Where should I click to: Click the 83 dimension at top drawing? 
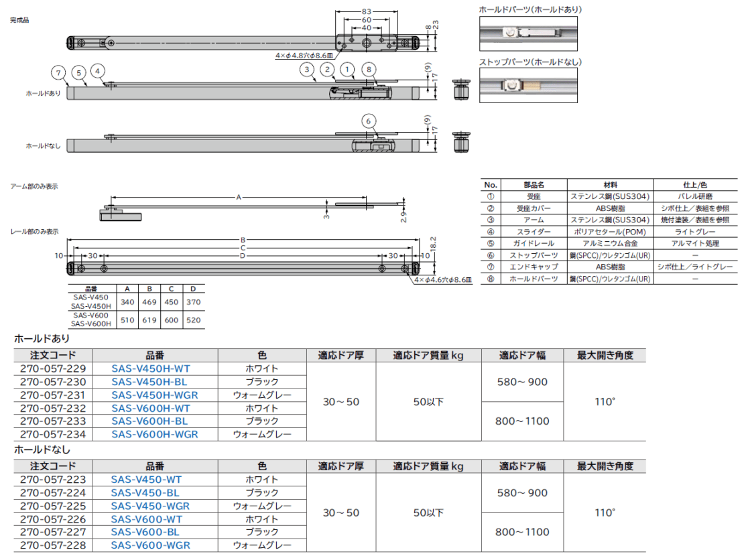click(x=367, y=11)
